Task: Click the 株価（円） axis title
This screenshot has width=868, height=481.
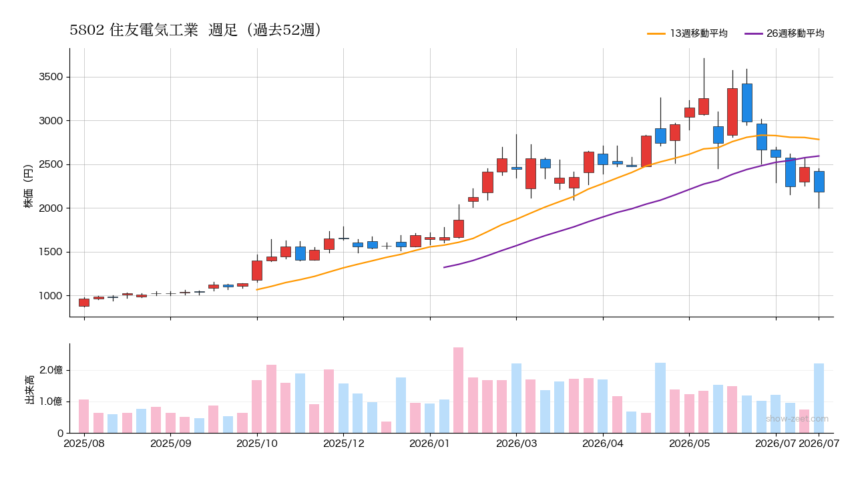Action: click(x=29, y=182)
